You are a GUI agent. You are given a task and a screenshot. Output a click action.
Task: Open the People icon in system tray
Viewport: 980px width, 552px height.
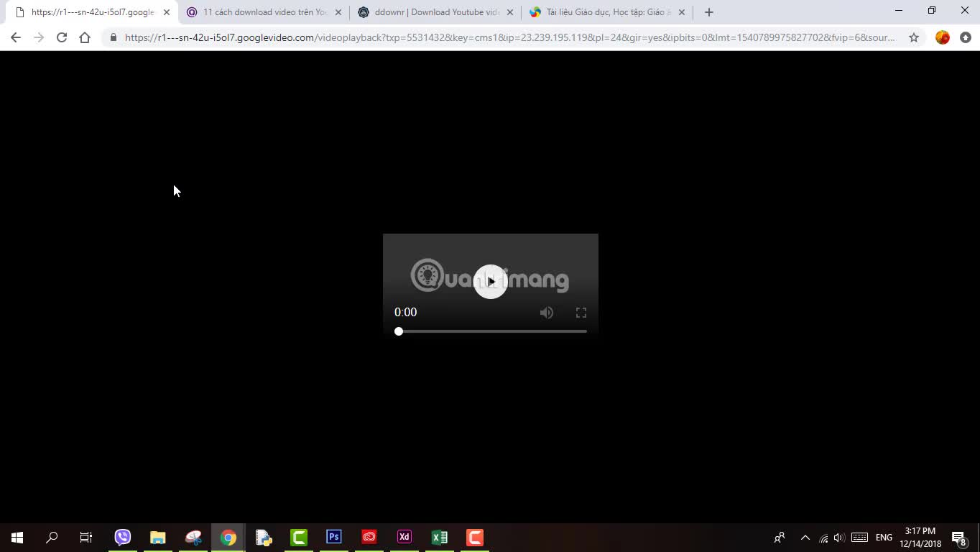pyautogui.click(x=780, y=537)
